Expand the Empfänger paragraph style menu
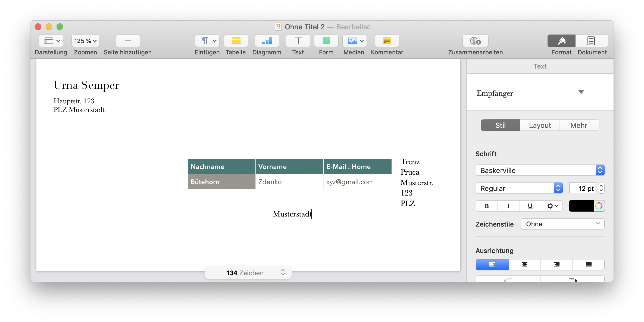The image size is (644, 322). point(581,92)
